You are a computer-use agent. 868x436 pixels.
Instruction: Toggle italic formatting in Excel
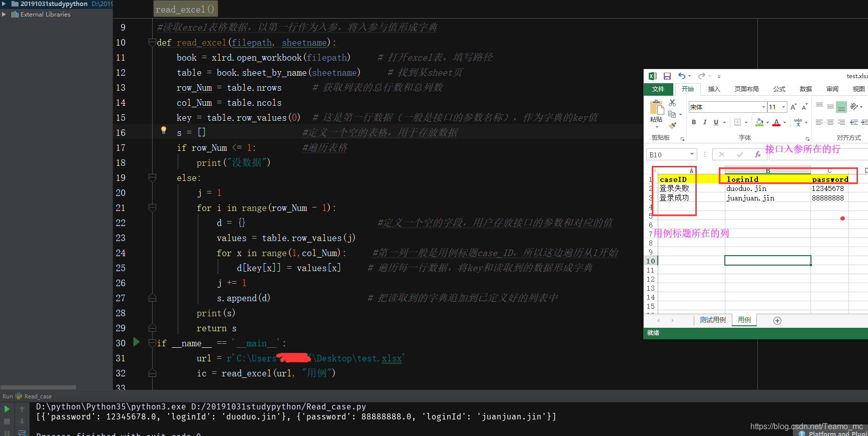[x=705, y=122]
